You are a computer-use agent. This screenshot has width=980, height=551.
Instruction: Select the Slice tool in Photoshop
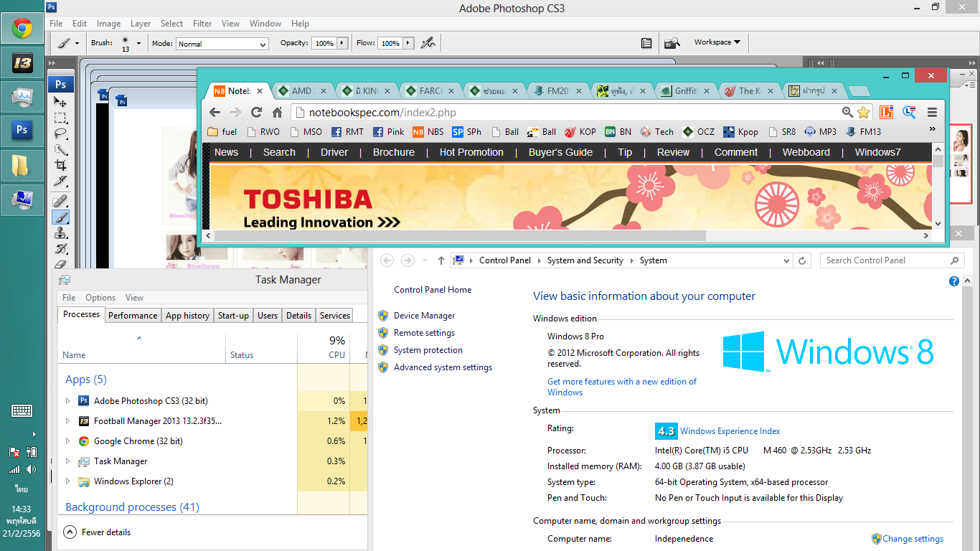pos(61,181)
